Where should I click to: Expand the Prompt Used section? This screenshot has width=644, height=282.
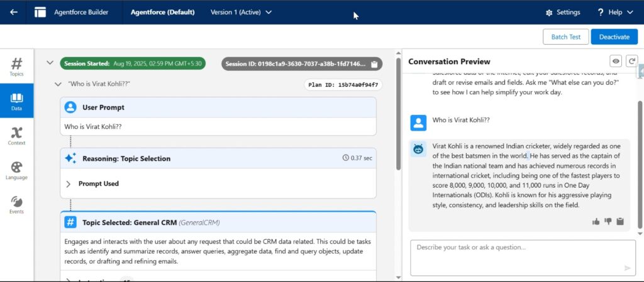pos(68,184)
